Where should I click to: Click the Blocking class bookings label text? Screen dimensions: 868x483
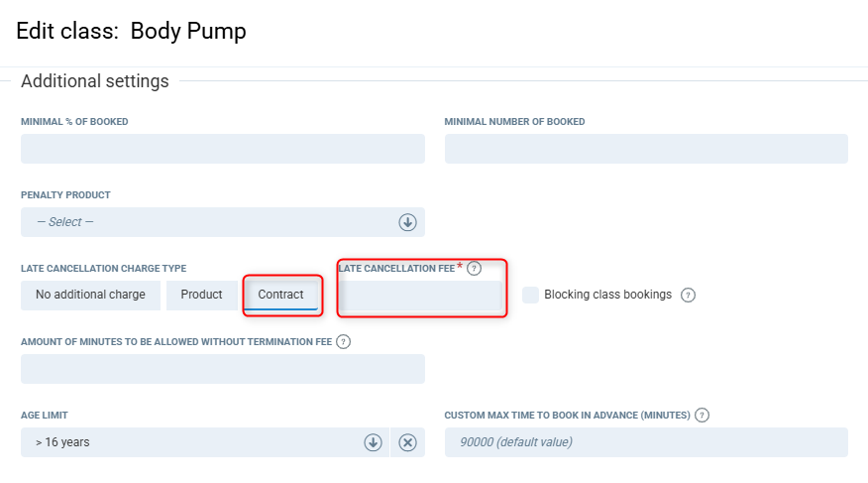point(607,295)
